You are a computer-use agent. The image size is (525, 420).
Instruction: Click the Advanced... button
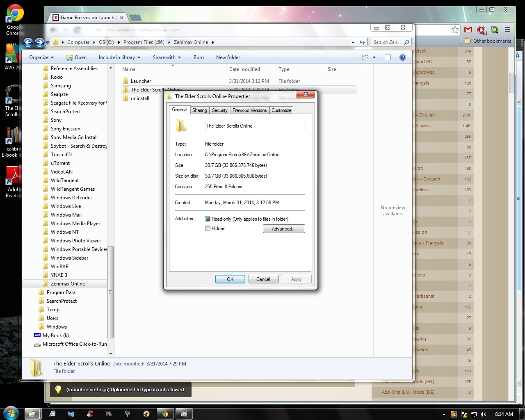[x=284, y=229]
